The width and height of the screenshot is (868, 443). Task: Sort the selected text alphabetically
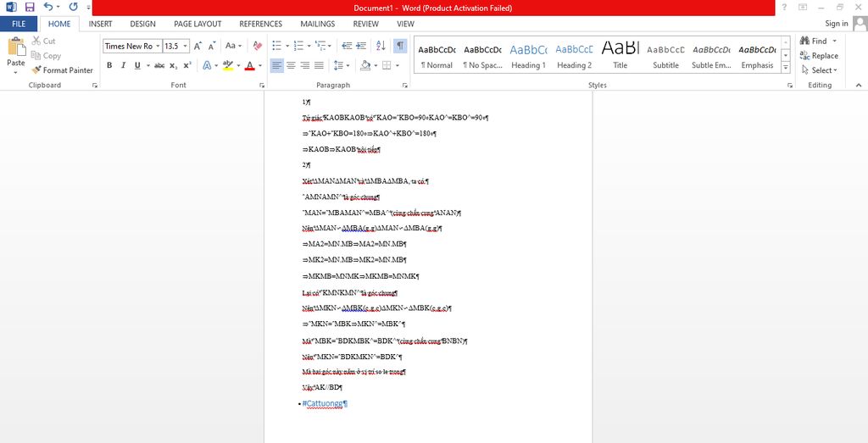pyautogui.click(x=381, y=46)
